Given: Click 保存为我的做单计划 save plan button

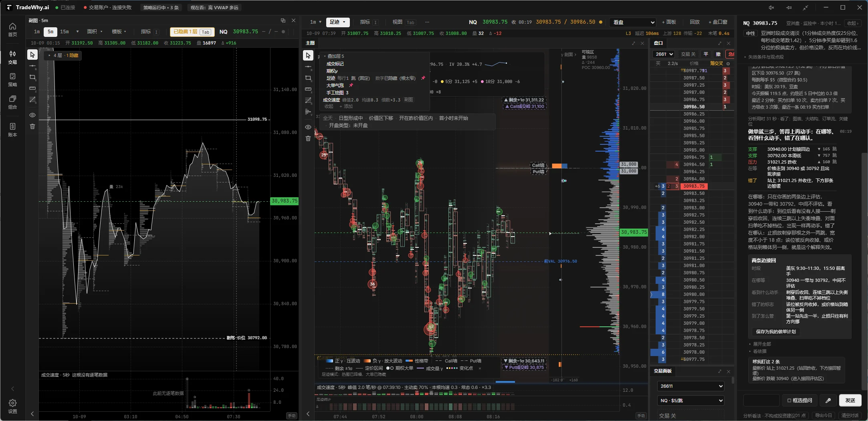Looking at the screenshot, I should [776, 332].
